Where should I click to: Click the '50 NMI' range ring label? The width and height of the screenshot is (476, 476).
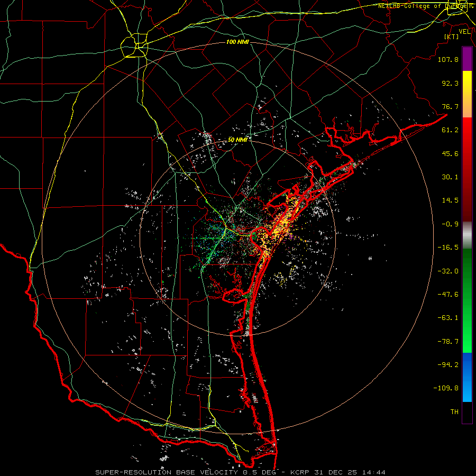tap(237, 140)
